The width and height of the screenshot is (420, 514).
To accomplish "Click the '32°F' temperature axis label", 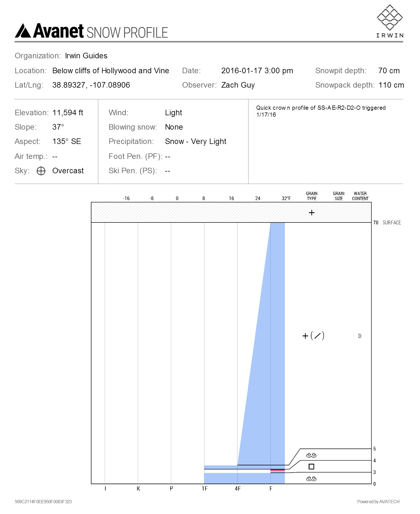I will coord(286,198).
